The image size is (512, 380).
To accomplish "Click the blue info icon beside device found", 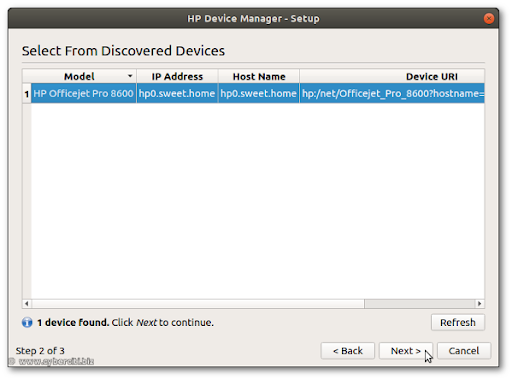I will [27, 322].
